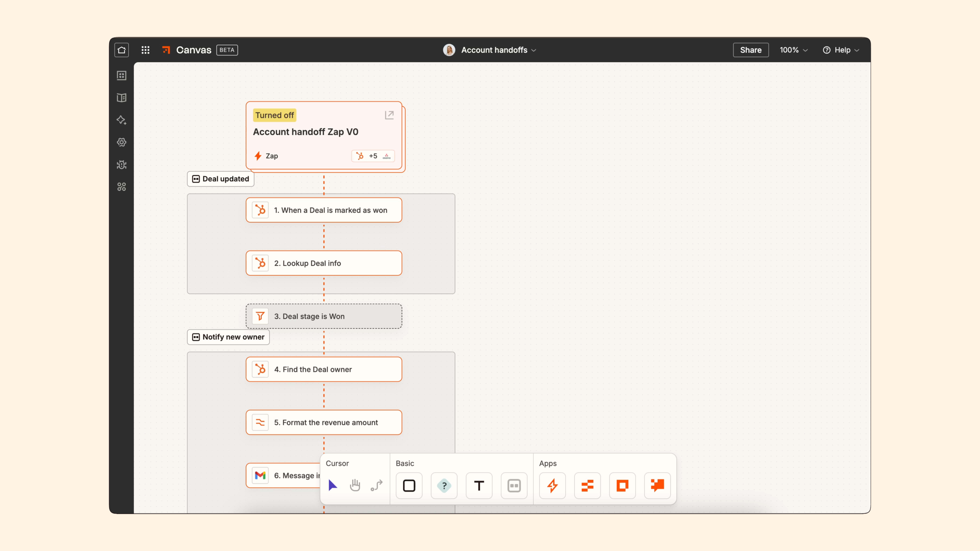Select the Deal updated group label

(x=221, y=179)
